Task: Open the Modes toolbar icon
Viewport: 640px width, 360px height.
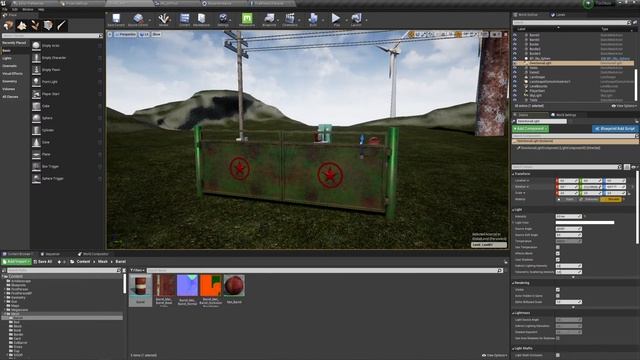Action: pyautogui.click(x=164, y=19)
